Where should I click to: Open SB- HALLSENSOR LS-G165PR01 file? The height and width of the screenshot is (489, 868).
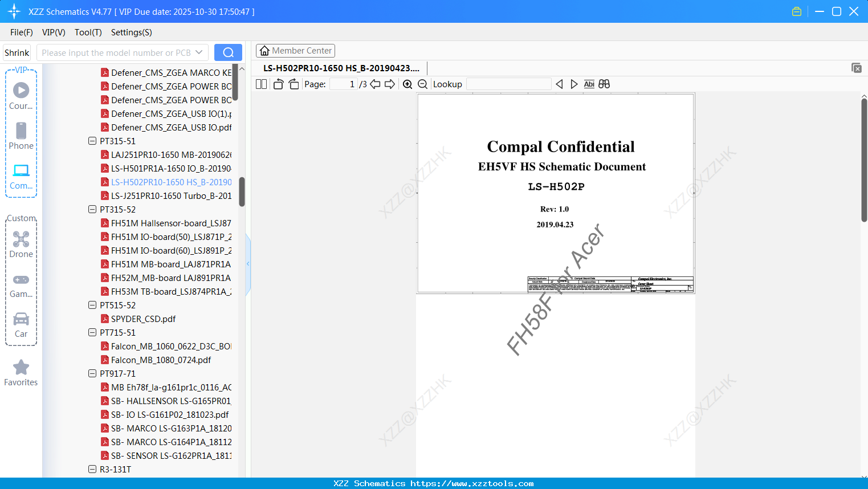(166, 401)
